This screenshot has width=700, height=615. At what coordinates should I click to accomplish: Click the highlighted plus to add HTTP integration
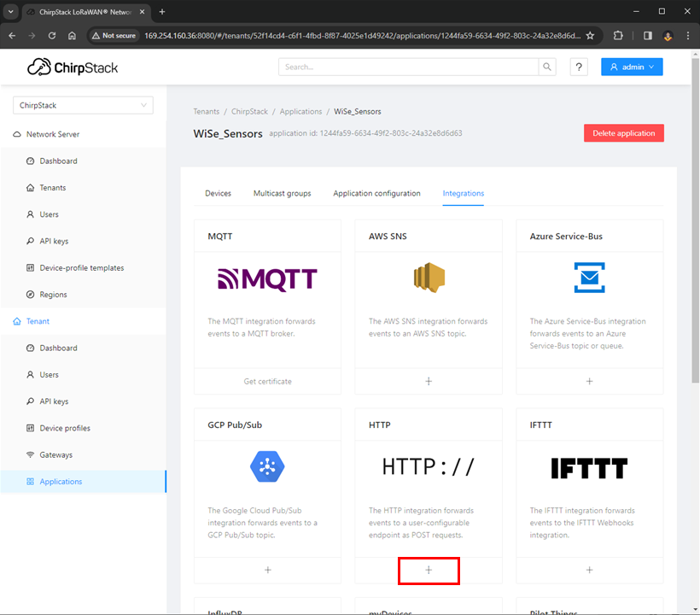tap(428, 570)
